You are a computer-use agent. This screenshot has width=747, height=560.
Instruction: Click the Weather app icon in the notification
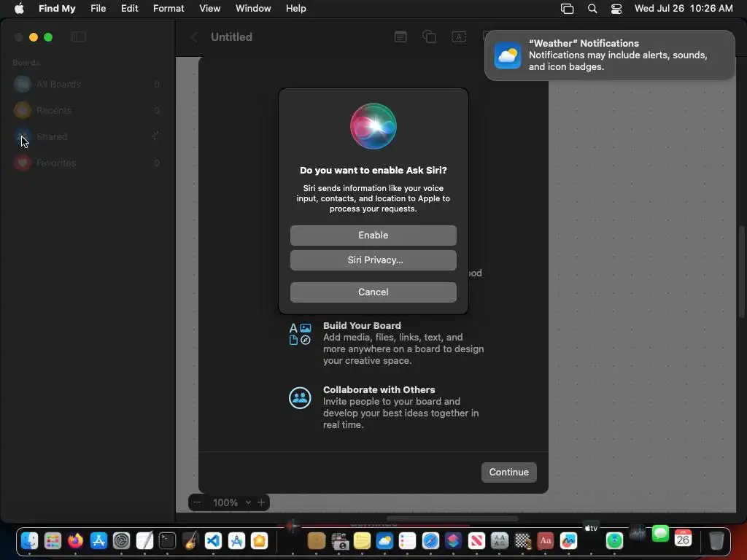[508, 55]
